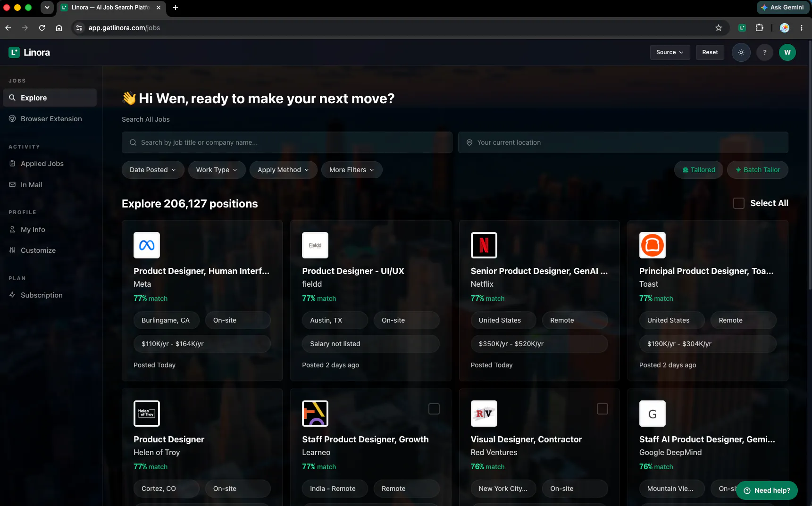Open the W user profile avatar

coord(787,52)
